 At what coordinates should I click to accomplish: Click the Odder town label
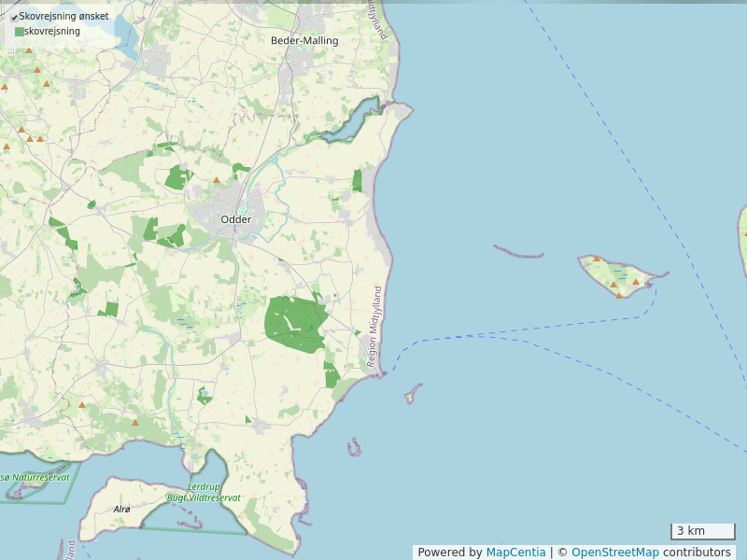click(235, 219)
